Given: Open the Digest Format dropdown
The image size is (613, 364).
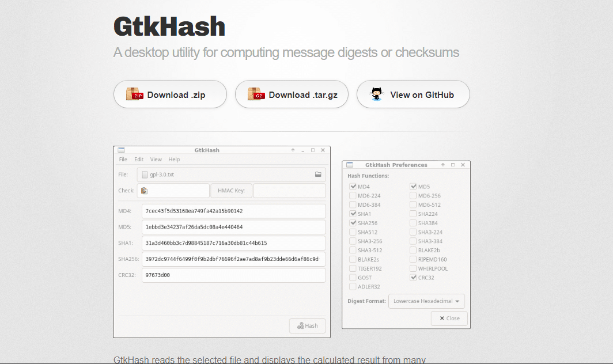Looking at the screenshot, I should point(426,301).
